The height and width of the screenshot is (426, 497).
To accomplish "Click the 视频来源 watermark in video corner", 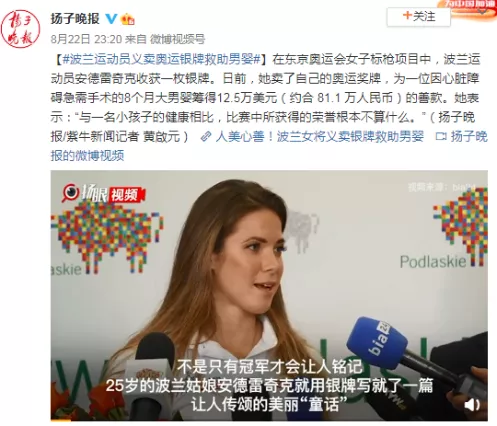I will coord(443,187).
